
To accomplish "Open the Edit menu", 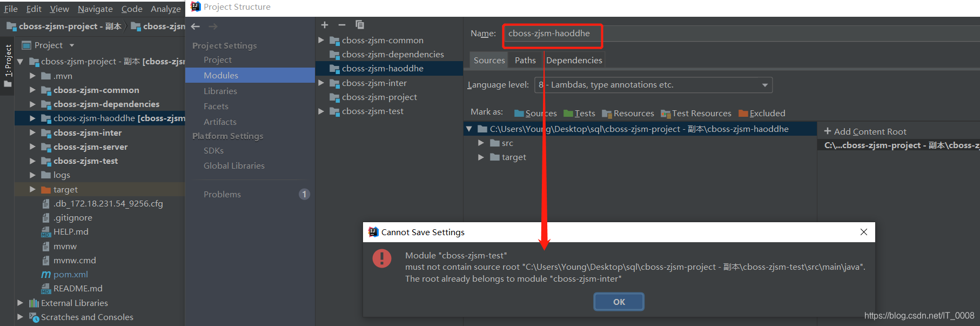I will (x=34, y=9).
